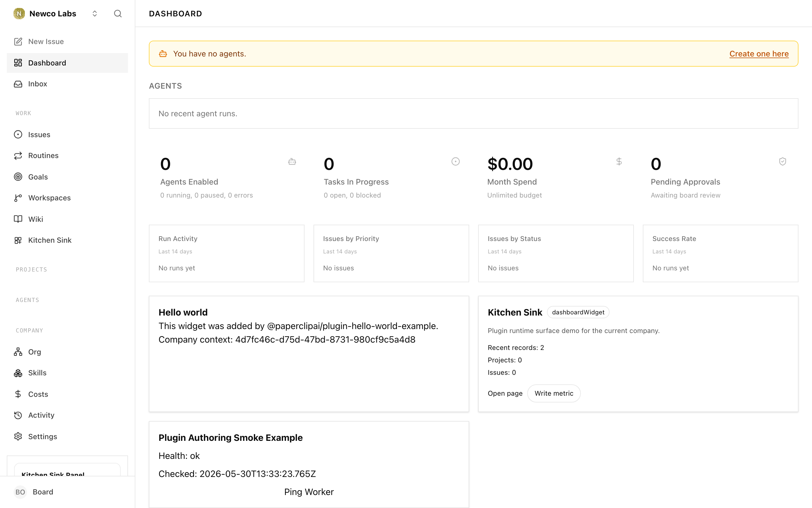This screenshot has height=508, width=812.
Task: Open the Dashboard sidebar item
Action: pos(67,63)
